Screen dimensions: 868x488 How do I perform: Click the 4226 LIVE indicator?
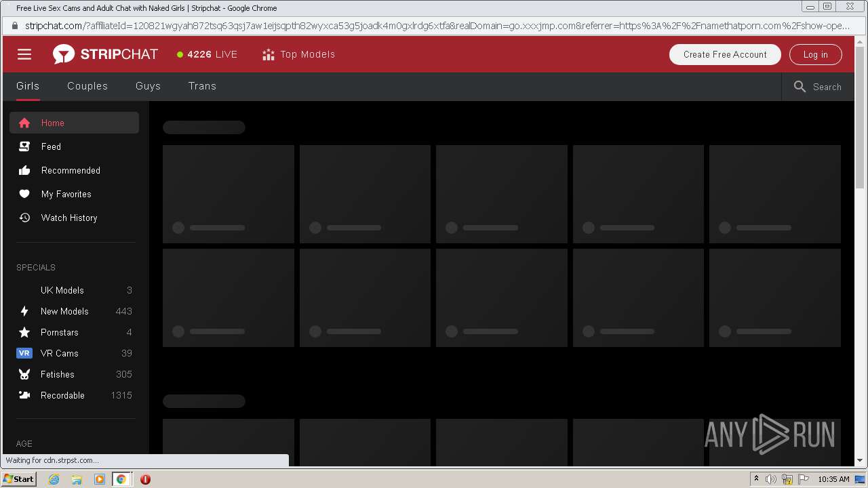pyautogui.click(x=208, y=54)
